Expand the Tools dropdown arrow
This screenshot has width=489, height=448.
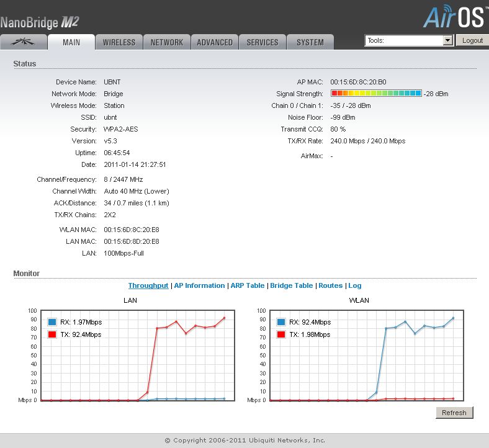click(447, 40)
